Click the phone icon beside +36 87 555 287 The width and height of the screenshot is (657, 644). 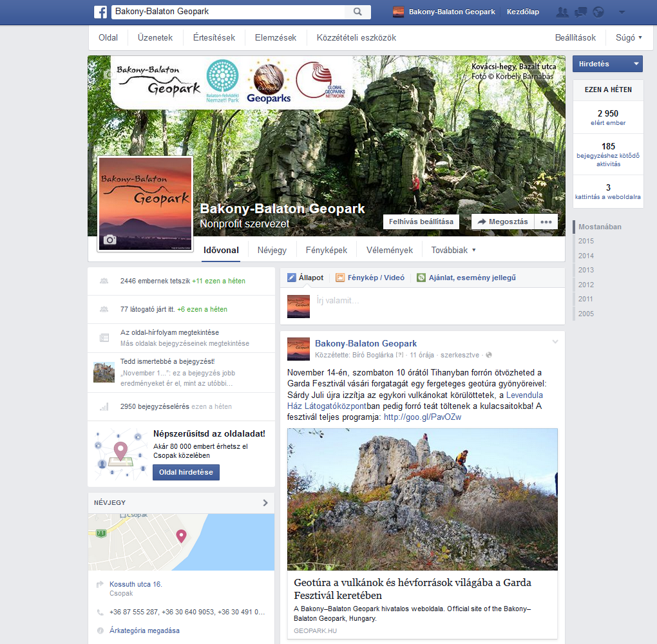coord(100,612)
